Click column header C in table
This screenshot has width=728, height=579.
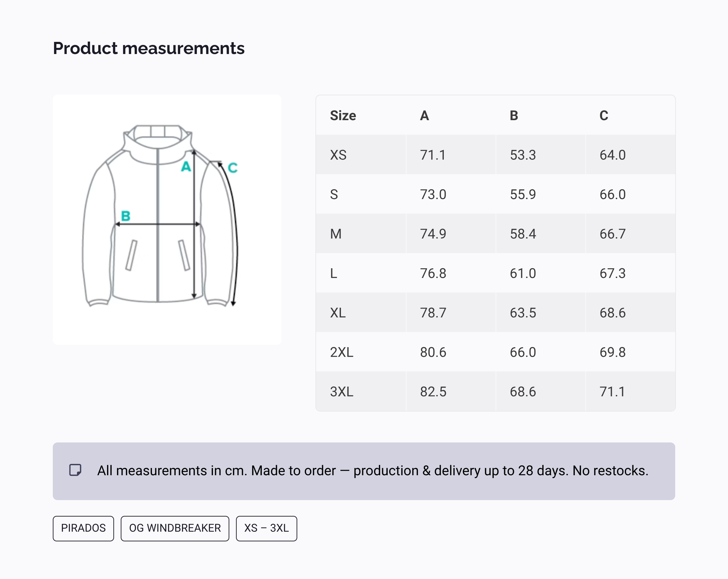[x=603, y=116]
